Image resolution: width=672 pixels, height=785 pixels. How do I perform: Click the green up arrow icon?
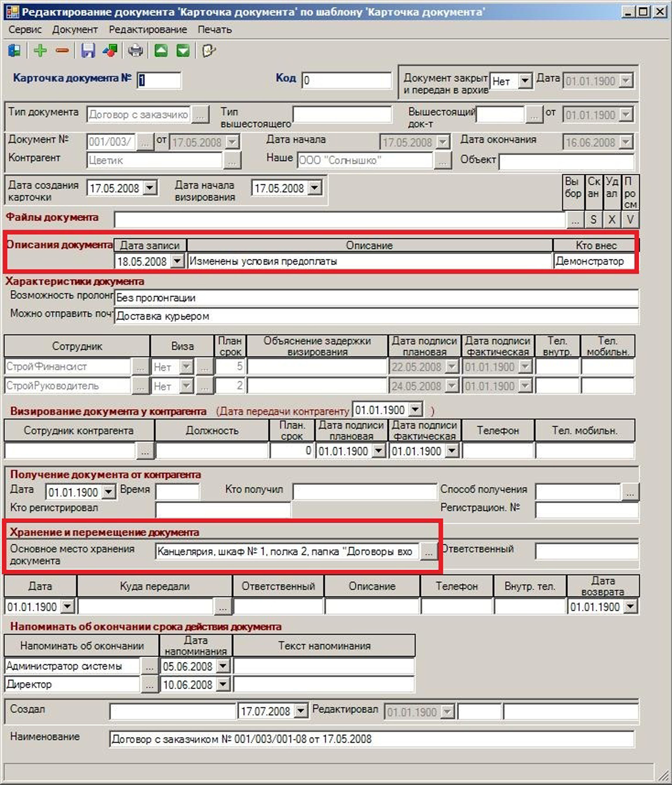point(161,50)
